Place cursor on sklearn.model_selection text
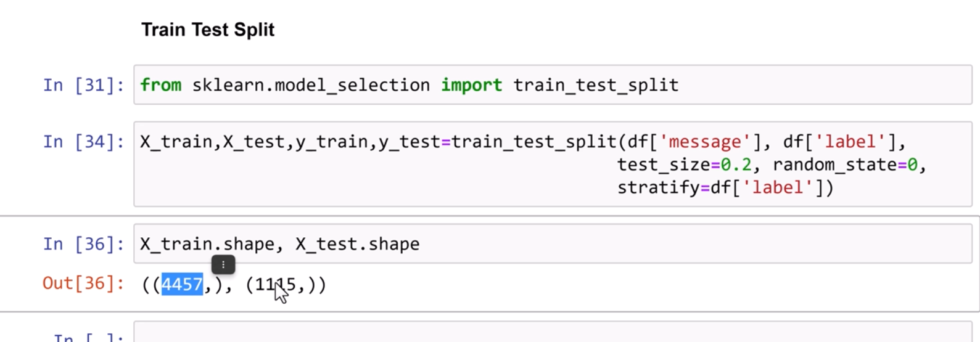The image size is (980, 342). [x=311, y=85]
